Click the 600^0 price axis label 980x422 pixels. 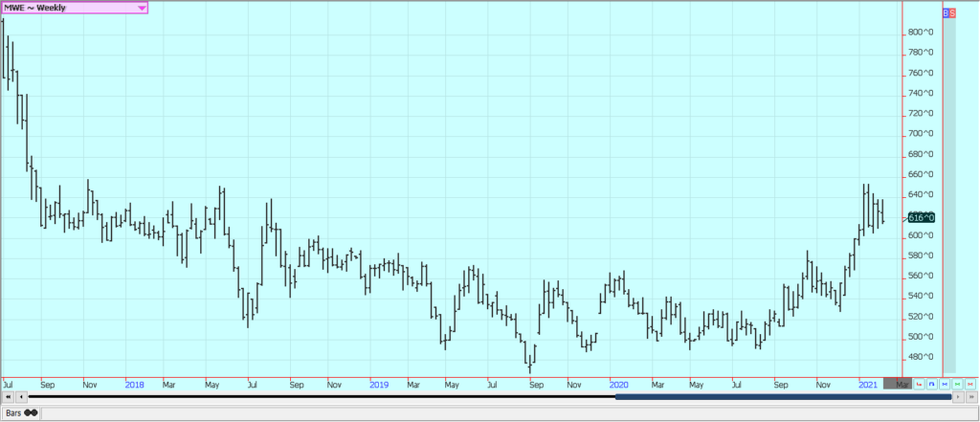click(922, 235)
